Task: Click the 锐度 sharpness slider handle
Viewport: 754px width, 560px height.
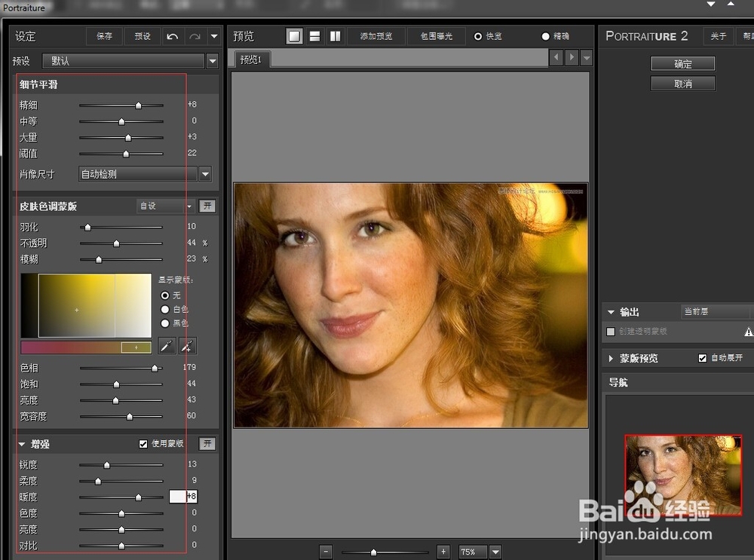Action: [107, 465]
